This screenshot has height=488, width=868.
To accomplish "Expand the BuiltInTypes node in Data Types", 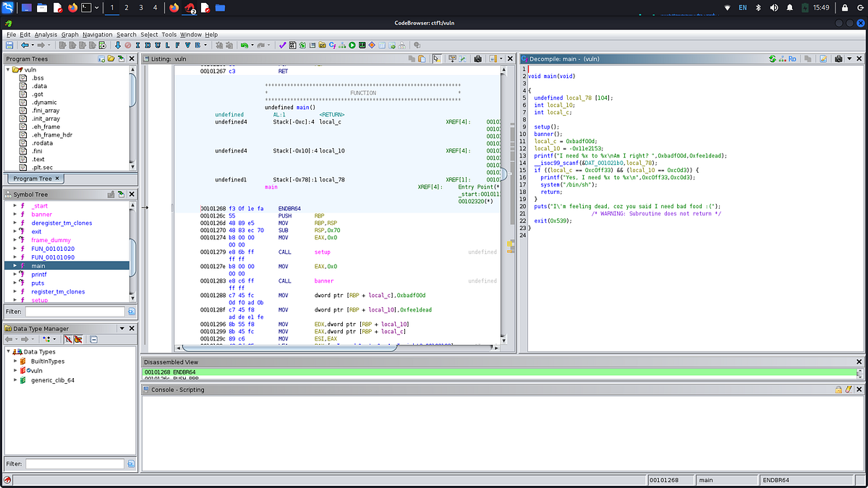I will tap(15, 361).
